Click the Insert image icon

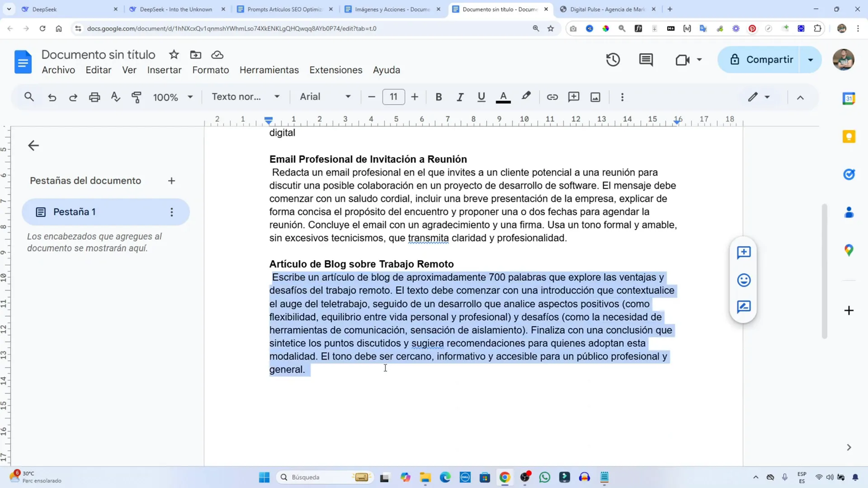pos(595,97)
